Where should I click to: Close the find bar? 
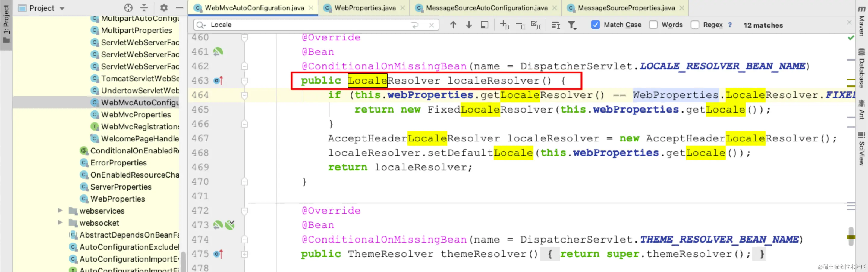click(x=849, y=22)
